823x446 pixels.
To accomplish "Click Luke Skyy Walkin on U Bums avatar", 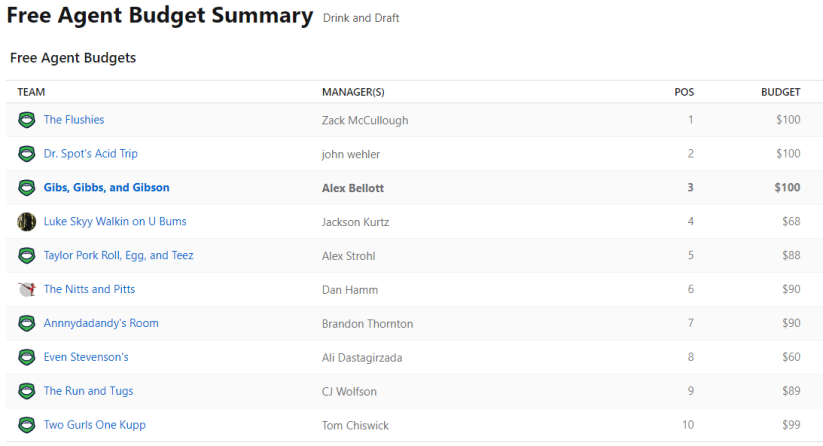I will point(26,222).
